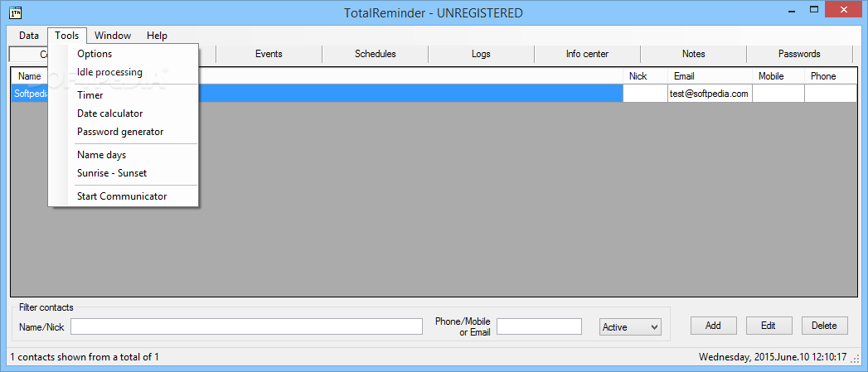The image size is (868, 372).
Task: Open the Notes tab
Action: click(693, 54)
